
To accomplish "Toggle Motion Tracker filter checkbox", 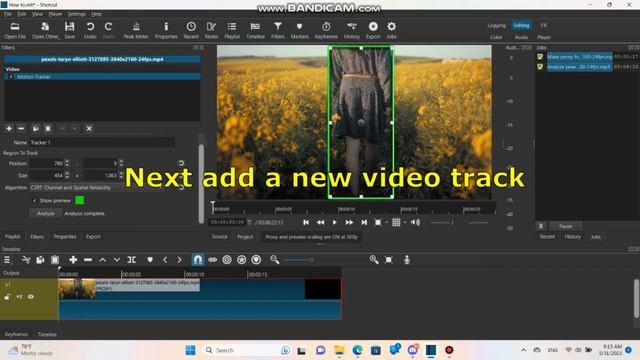I will (11, 77).
